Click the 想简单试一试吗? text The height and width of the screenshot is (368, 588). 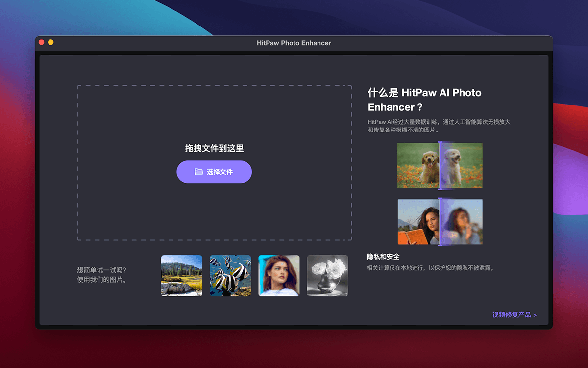[101, 270]
